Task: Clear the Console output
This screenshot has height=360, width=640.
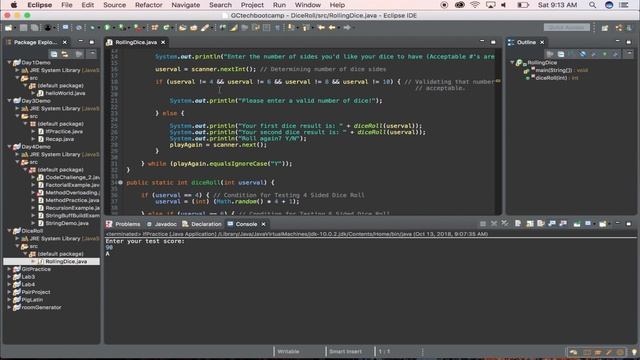Action: tap(518, 224)
